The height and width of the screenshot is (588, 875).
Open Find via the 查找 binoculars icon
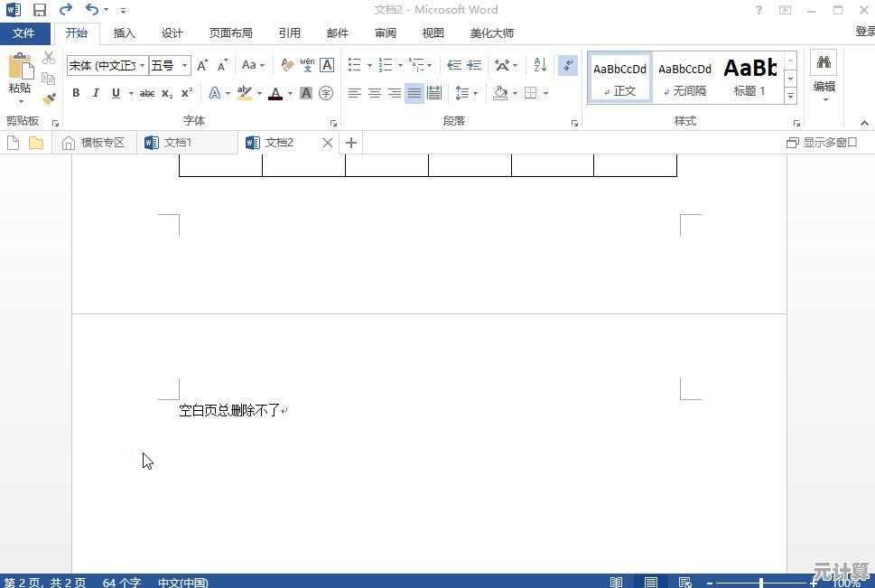pyautogui.click(x=823, y=61)
